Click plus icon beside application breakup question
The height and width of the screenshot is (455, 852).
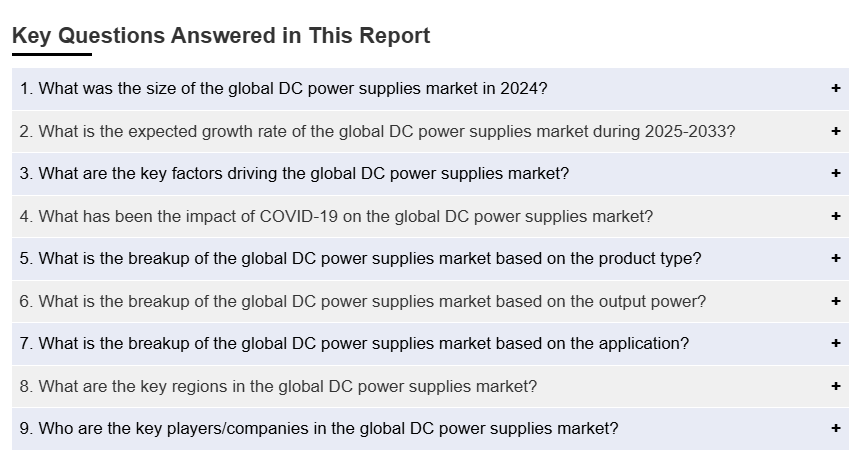click(835, 343)
